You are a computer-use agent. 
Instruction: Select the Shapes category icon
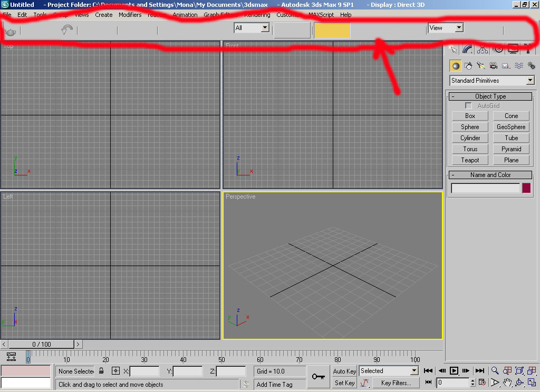point(468,66)
